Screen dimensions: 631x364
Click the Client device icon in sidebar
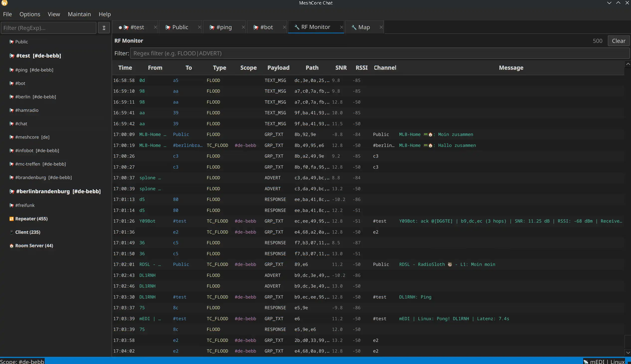pos(11,232)
